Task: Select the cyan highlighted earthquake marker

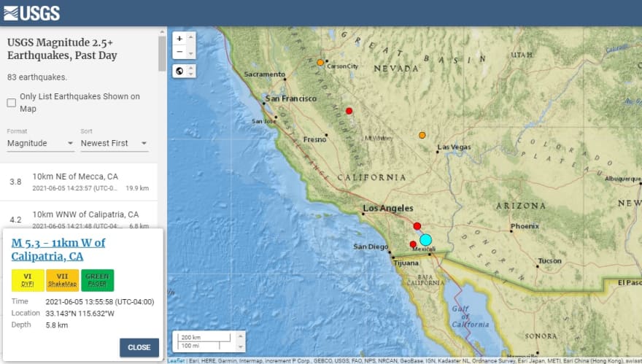Action: click(x=426, y=239)
